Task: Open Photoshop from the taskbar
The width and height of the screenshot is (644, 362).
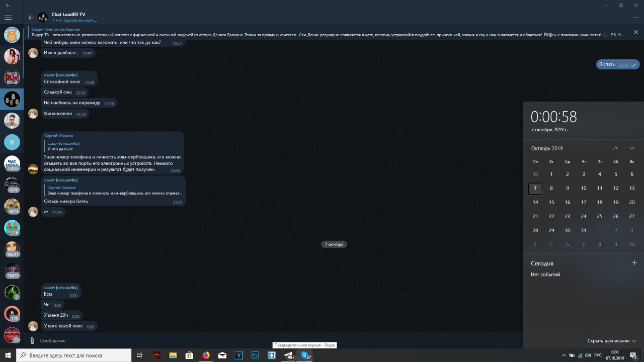Action: click(x=255, y=355)
